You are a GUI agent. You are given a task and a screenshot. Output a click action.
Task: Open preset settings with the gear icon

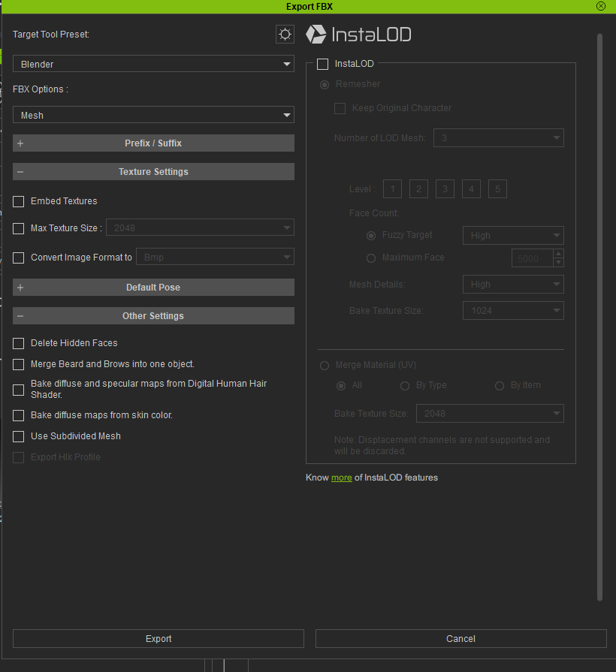coord(285,35)
